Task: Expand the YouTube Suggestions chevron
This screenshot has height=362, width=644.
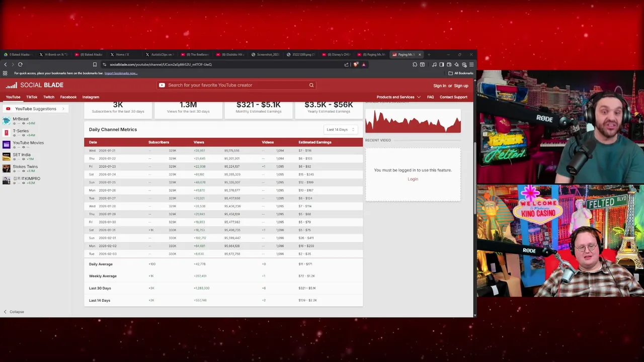Action: click(x=63, y=109)
